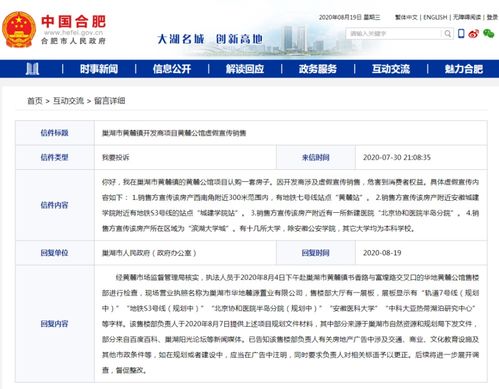The width and height of the screenshot is (499, 389).
Task: Click the 信件标题 row label
Action: [54, 133]
